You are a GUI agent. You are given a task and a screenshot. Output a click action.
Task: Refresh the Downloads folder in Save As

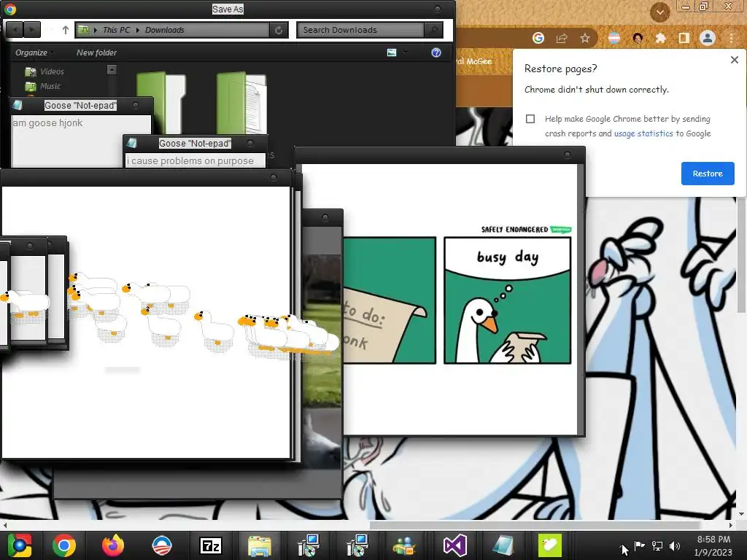click(x=279, y=30)
